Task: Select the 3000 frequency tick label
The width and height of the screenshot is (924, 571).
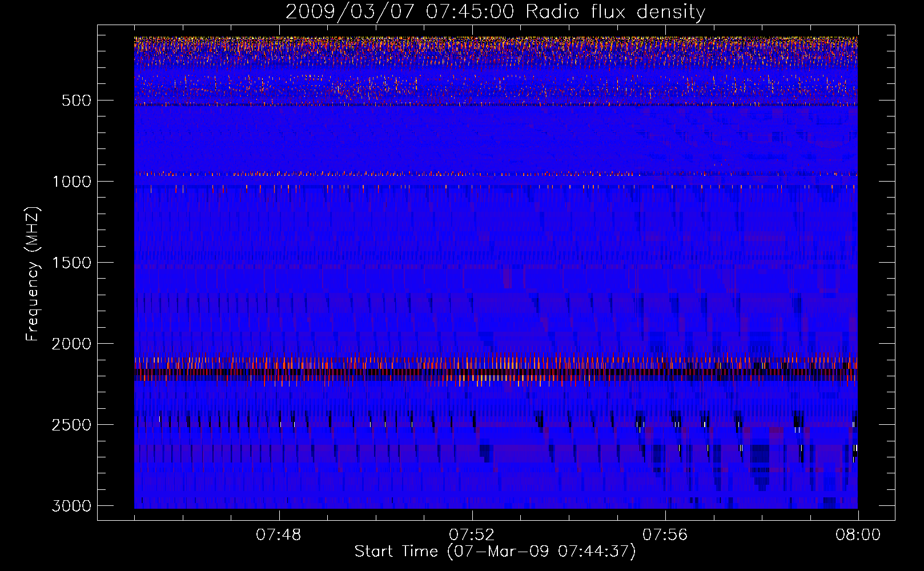Action: tap(71, 506)
